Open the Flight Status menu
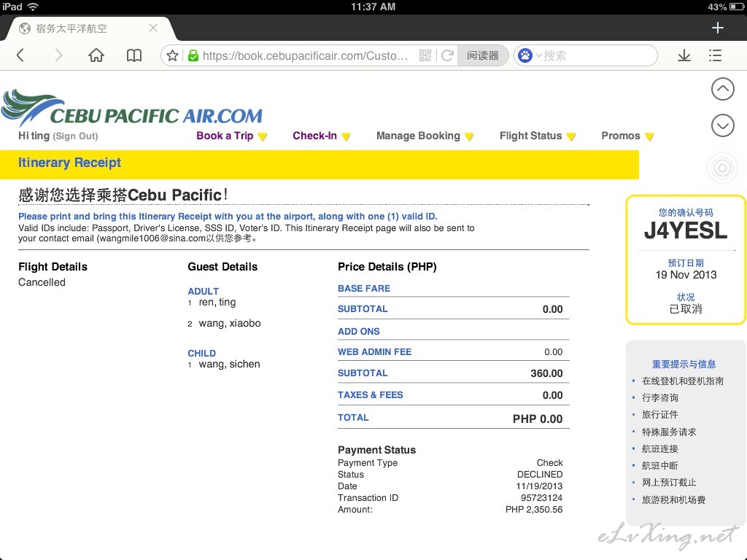747x560 pixels. [531, 136]
